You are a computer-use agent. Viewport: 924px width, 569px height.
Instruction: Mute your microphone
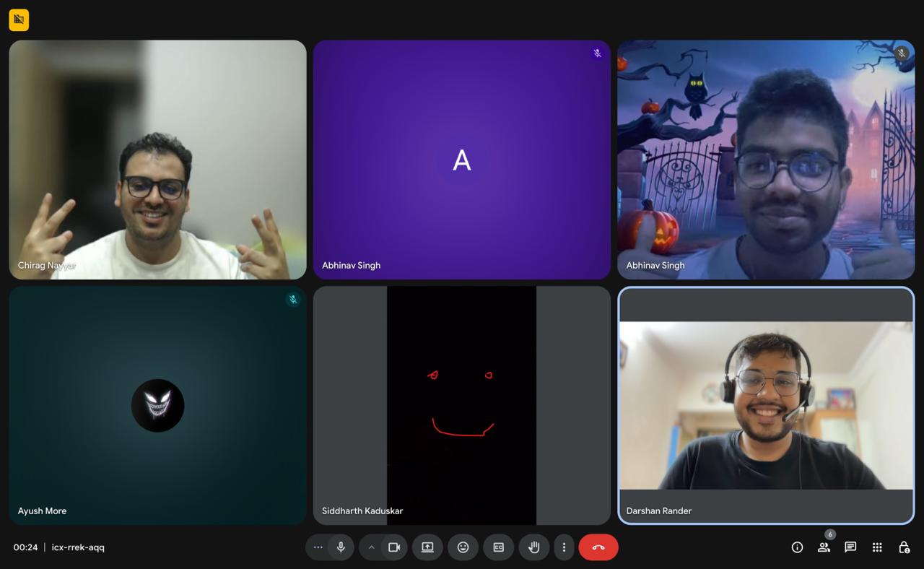pyautogui.click(x=340, y=547)
